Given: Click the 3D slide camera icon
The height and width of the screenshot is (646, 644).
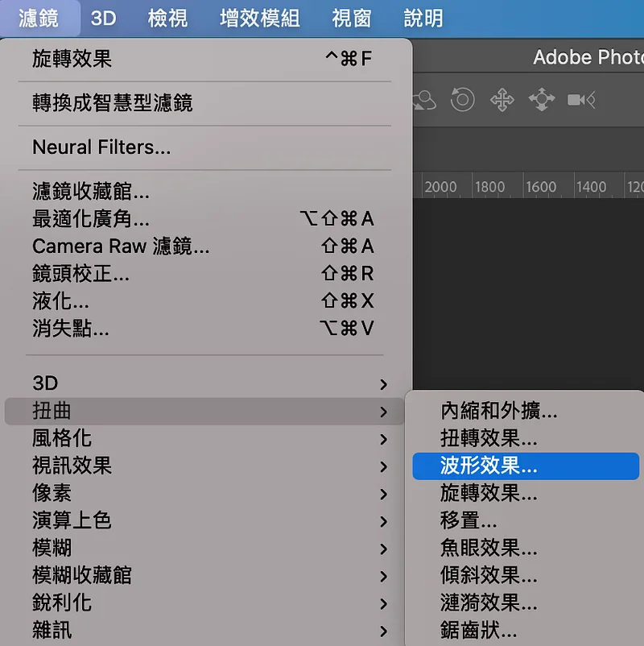Looking at the screenshot, I should 542,99.
